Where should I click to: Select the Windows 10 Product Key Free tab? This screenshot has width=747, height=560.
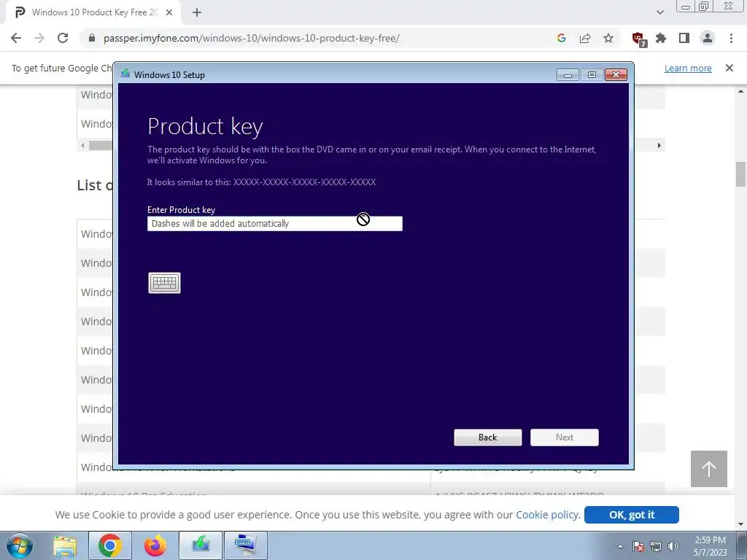pyautogui.click(x=94, y=12)
